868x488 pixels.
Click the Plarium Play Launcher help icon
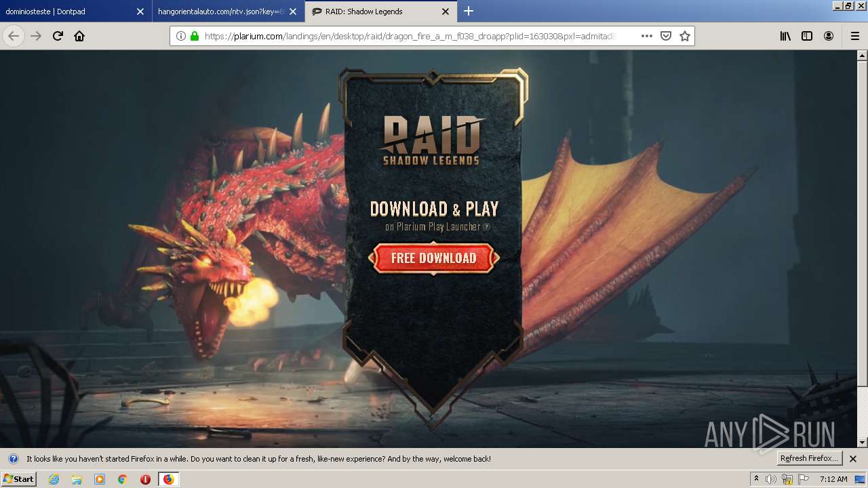pyautogui.click(x=486, y=227)
